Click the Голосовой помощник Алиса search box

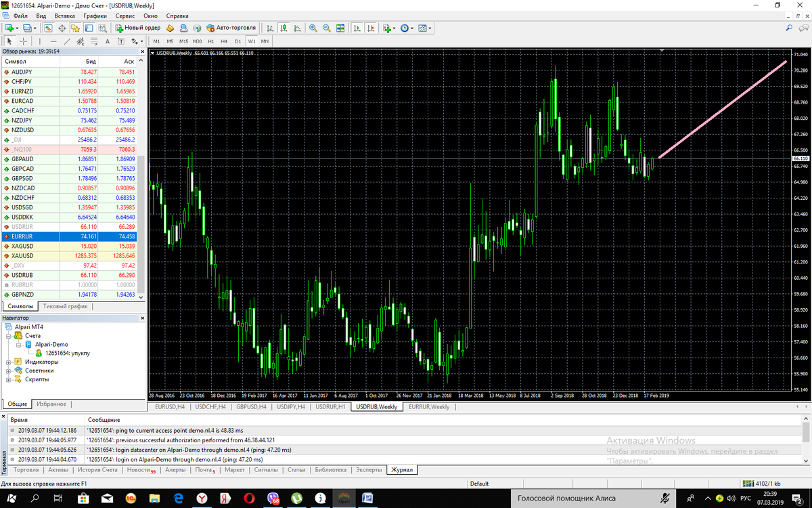(594, 498)
